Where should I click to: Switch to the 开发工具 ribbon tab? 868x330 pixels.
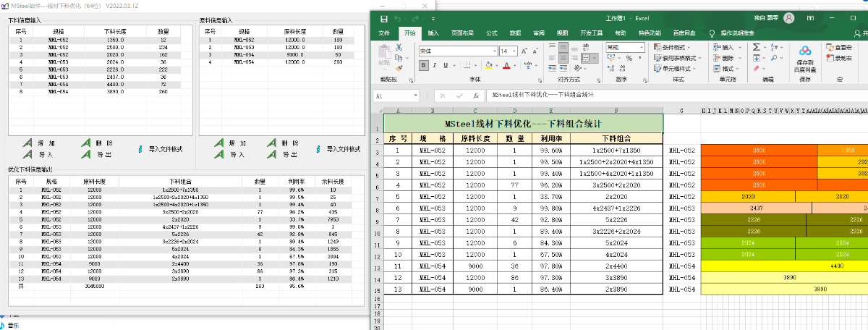click(591, 33)
